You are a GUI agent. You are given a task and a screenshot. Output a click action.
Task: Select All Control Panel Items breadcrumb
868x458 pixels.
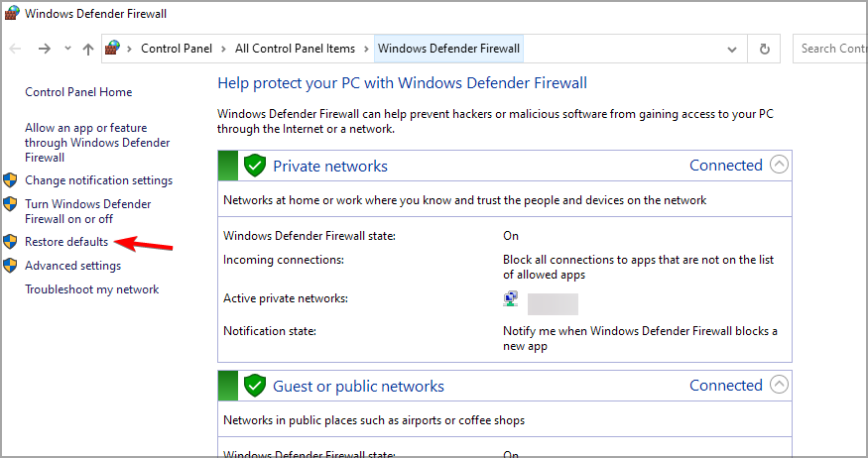(x=295, y=49)
